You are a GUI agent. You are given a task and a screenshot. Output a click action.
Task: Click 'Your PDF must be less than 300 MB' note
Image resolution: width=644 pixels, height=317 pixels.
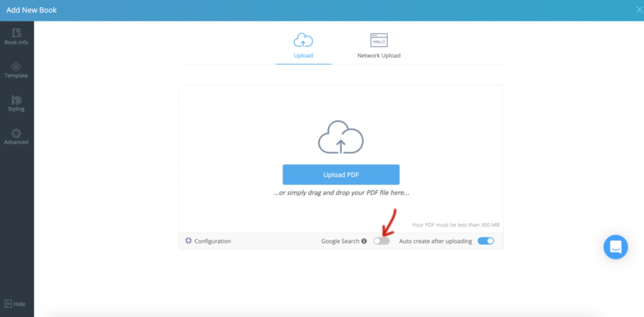pos(455,225)
